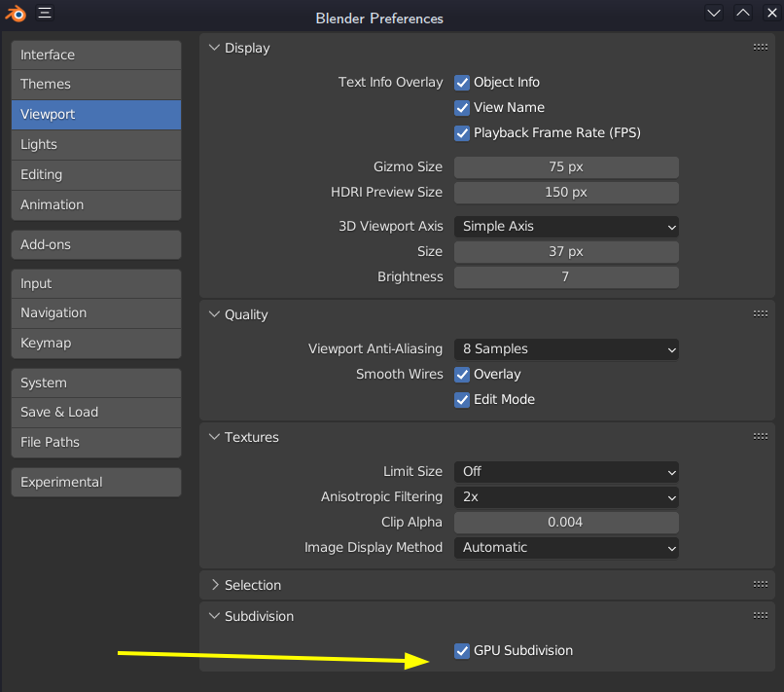Open the Limit Size dropdown
Image resolution: width=784 pixels, height=692 pixels.
(566, 472)
